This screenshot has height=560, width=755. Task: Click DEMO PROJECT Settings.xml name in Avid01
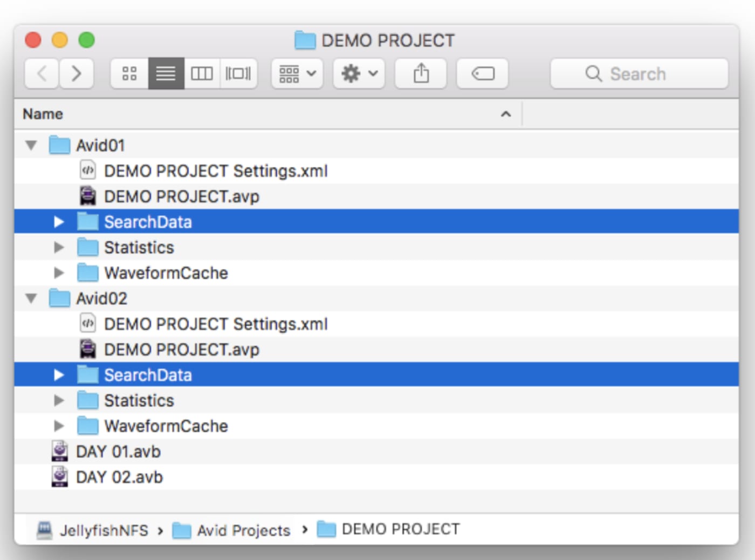pos(216,171)
